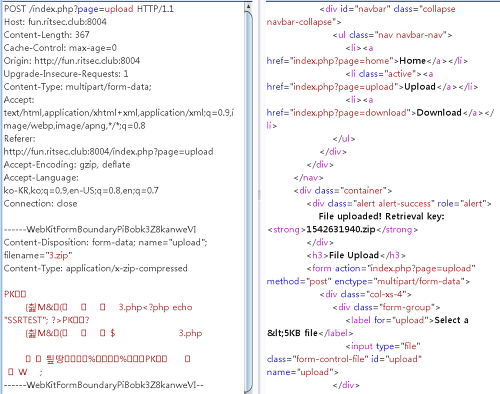Click the li class="active" tag line
This screenshot has height=394, width=500.
pyautogui.click(x=389, y=74)
